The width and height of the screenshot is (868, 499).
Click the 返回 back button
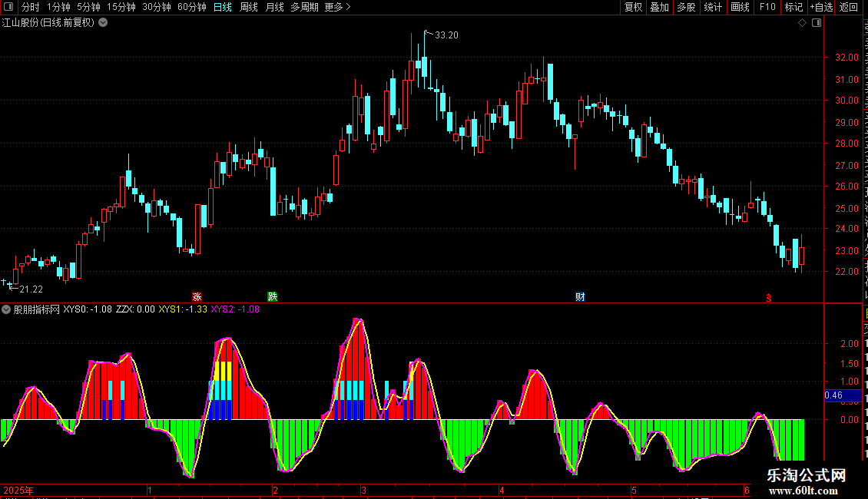click(x=848, y=7)
